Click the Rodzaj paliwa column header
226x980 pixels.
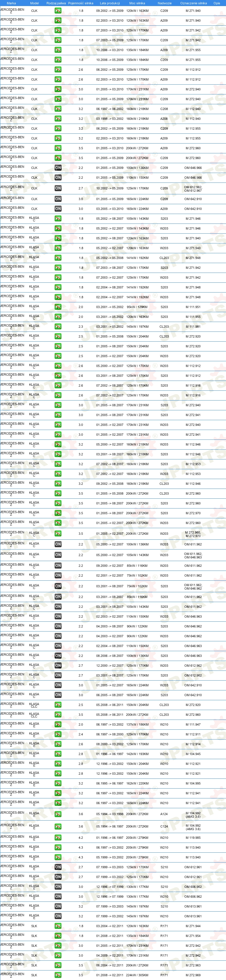click(x=56, y=3)
